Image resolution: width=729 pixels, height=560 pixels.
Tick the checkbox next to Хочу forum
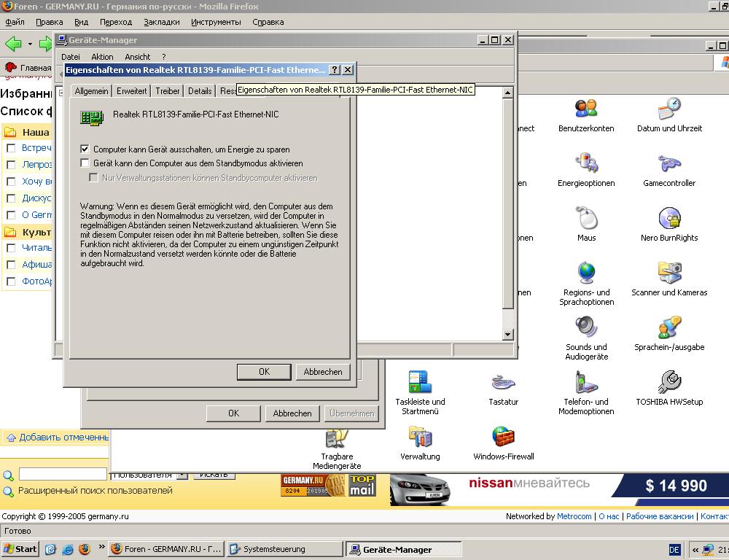pos(11,182)
